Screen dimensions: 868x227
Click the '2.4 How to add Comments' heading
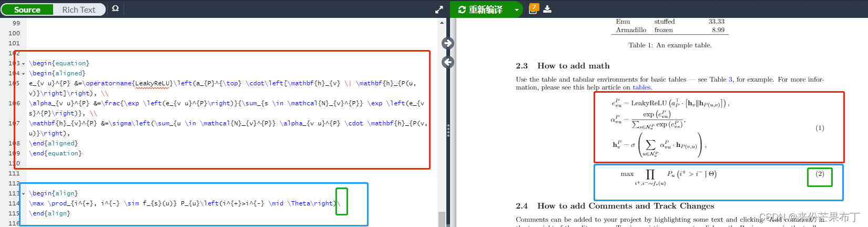[615, 206]
